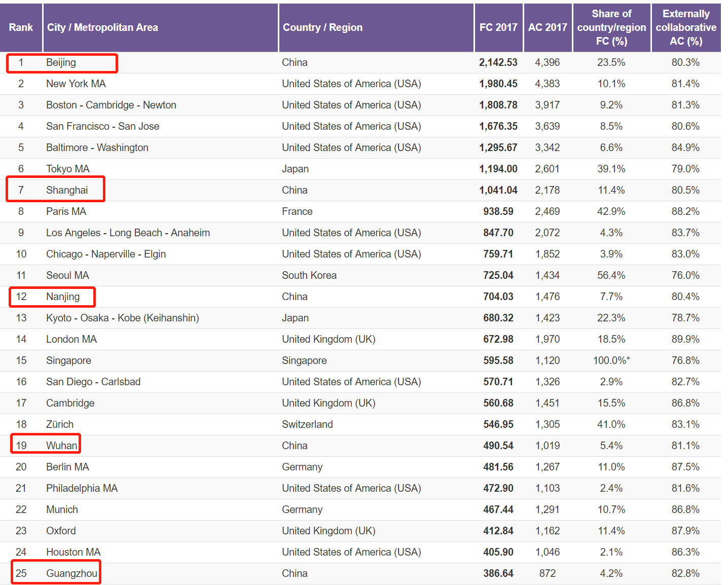
Task: Click Singapore's 100.0%* share value
Action: [x=611, y=360]
